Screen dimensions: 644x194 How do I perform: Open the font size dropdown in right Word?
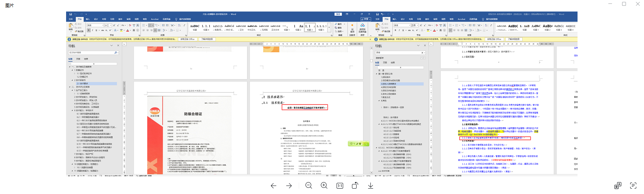click(418, 25)
